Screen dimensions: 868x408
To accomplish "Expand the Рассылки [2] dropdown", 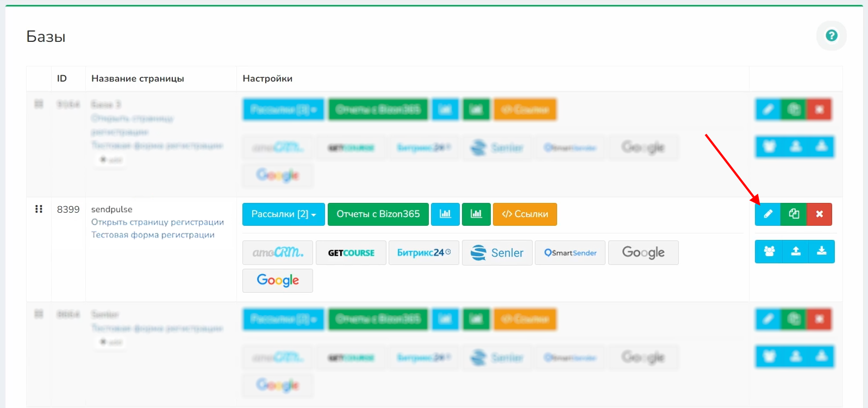I will (283, 214).
